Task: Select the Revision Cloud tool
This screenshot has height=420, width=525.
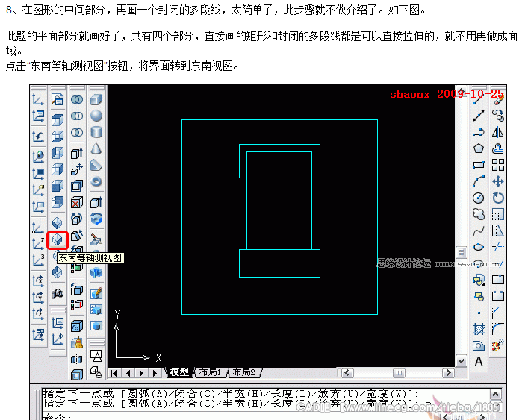Action: [479, 214]
